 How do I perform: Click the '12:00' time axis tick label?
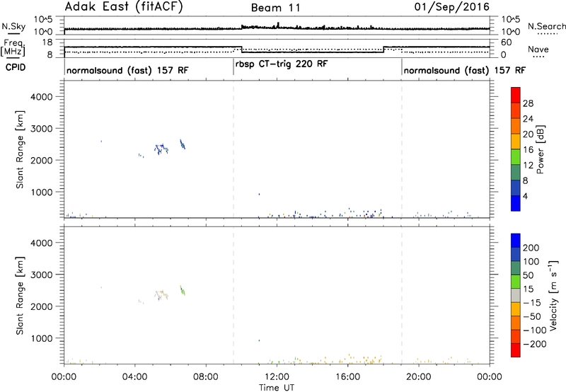[x=277, y=377]
